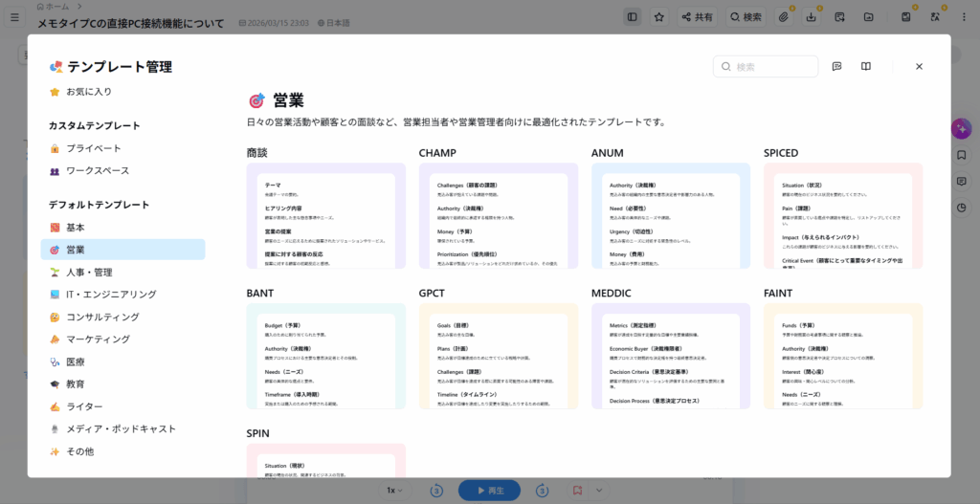Viewport: 980px width, 504px height.
Task: Open attachments via the paperclip icon
Action: click(x=784, y=17)
